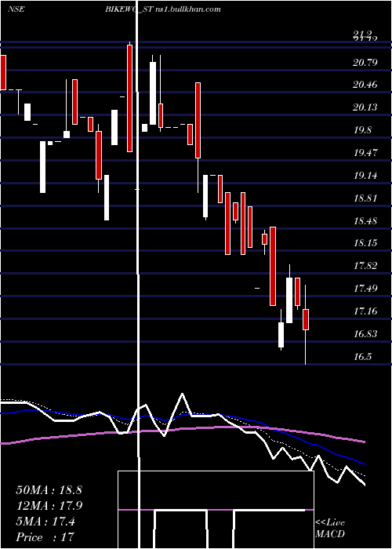The height and width of the screenshot is (549, 392).
Task: Click the 50MA : 18.8 readout
Action: pos(49,490)
